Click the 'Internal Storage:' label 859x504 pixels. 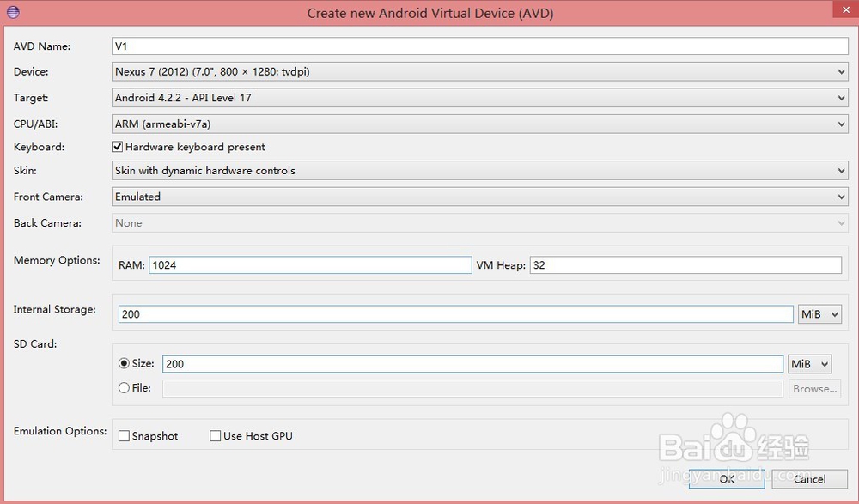click(x=55, y=309)
